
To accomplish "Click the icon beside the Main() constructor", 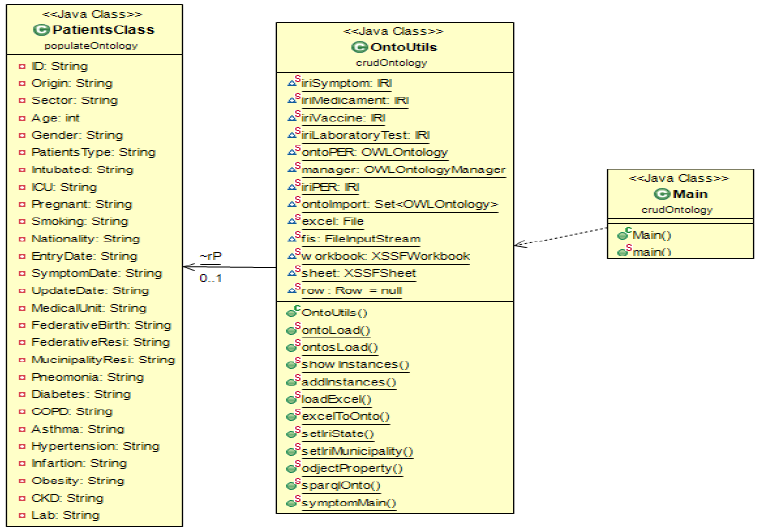I will coord(623,235).
